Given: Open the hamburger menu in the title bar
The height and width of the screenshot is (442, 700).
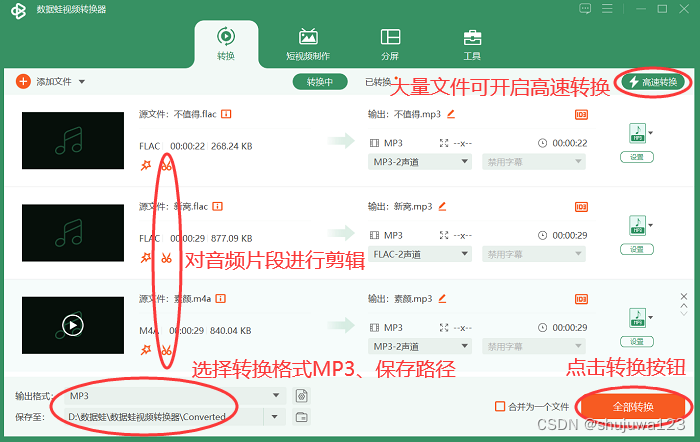Looking at the screenshot, I should (x=607, y=8).
